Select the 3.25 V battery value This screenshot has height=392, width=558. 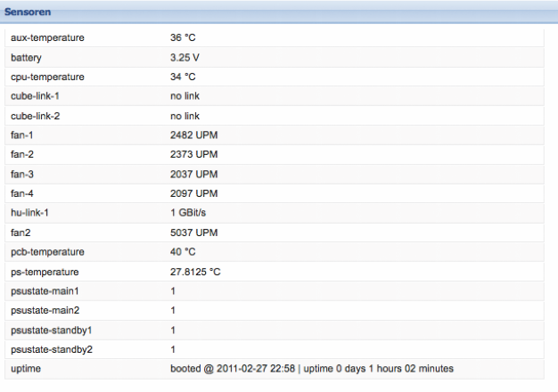coord(185,58)
